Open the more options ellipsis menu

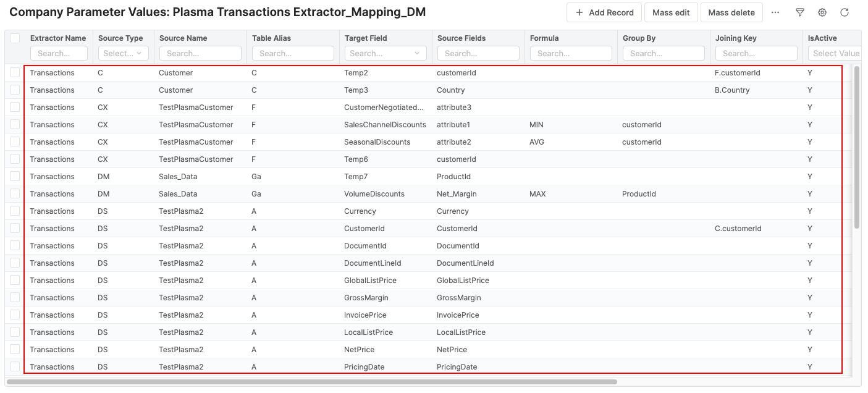pyautogui.click(x=775, y=12)
